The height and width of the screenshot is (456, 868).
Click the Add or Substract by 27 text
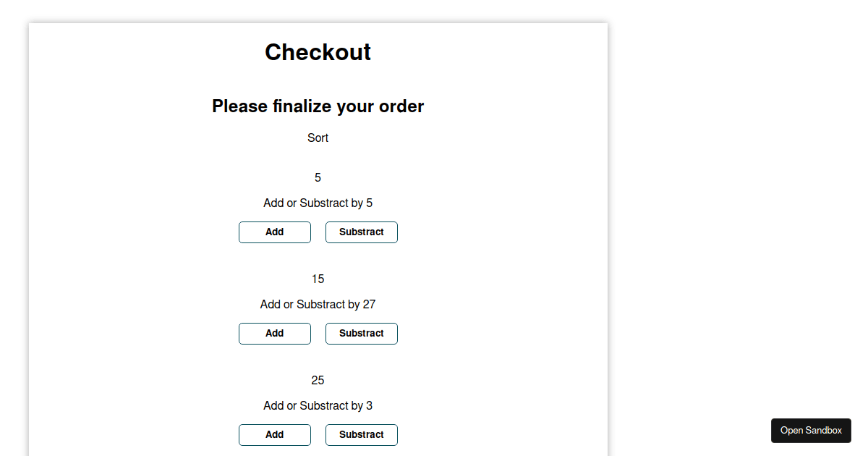[318, 304]
